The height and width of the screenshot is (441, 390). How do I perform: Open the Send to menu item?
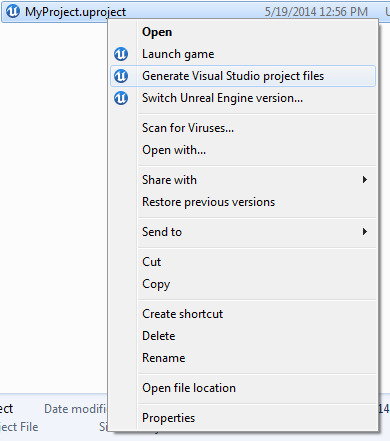(243, 232)
